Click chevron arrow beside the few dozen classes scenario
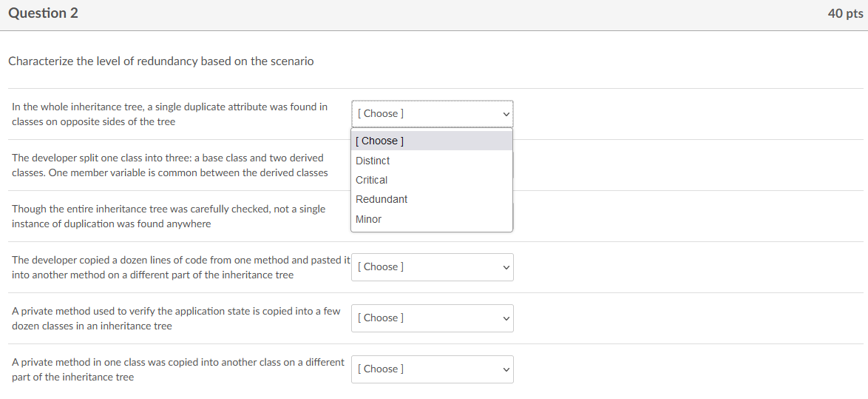 click(506, 318)
